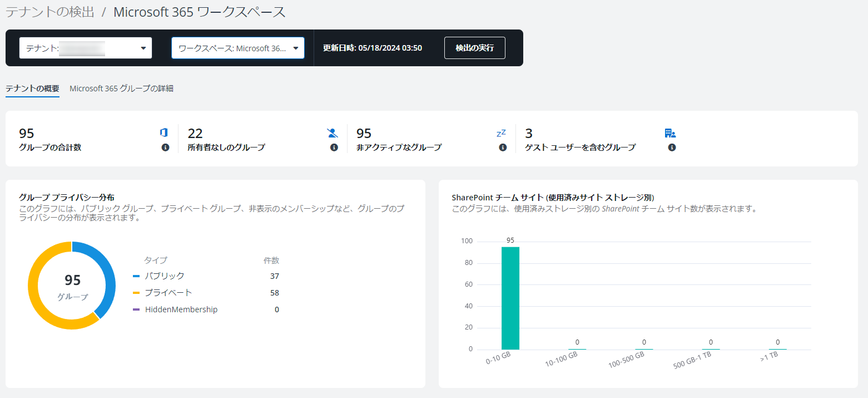Click SharePoint チーム サイト chart heading
868x398 pixels.
click(x=553, y=198)
